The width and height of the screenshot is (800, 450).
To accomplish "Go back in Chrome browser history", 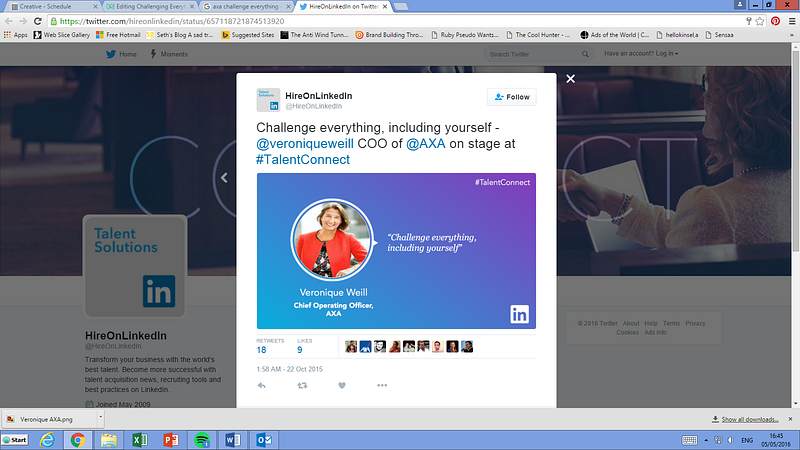I will pos(9,21).
